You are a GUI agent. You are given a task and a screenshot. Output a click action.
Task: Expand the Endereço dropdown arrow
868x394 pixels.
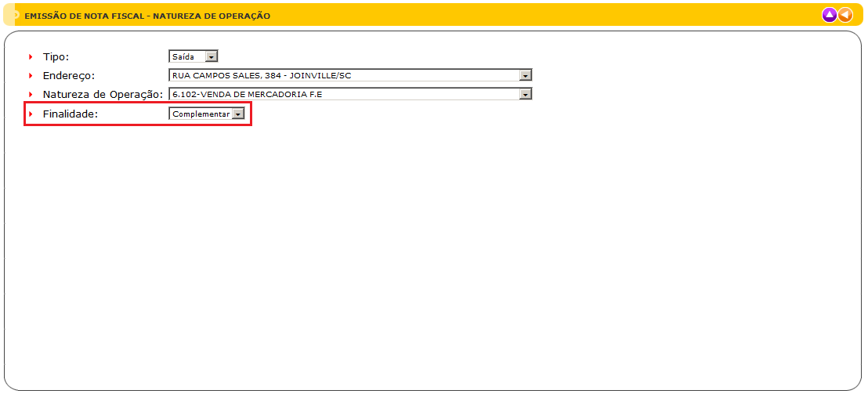pyautogui.click(x=526, y=75)
